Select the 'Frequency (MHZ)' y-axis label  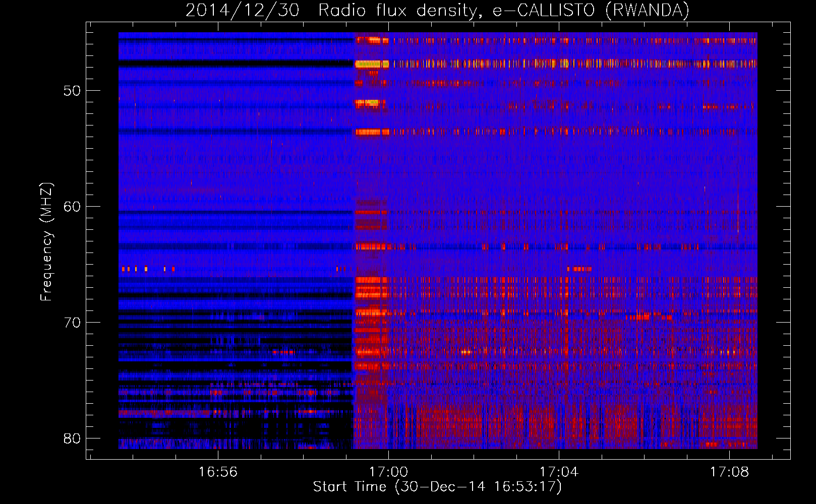pyautogui.click(x=46, y=242)
